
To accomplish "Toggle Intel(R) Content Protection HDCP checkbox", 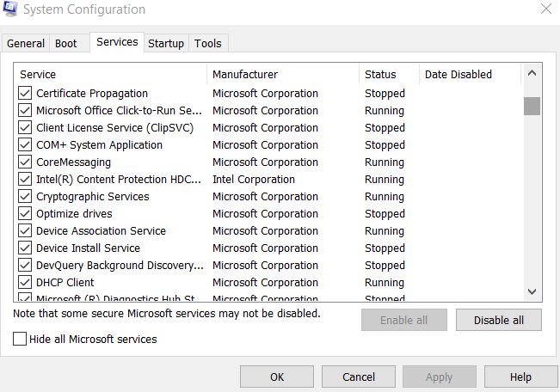I will pyautogui.click(x=25, y=179).
